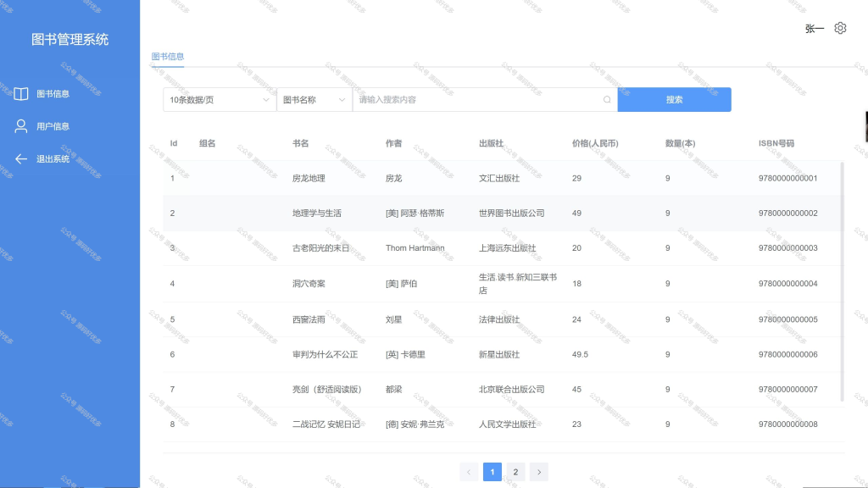Switch to the 图书信息 tab
Image resolution: width=868 pixels, height=488 pixels.
tap(168, 57)
